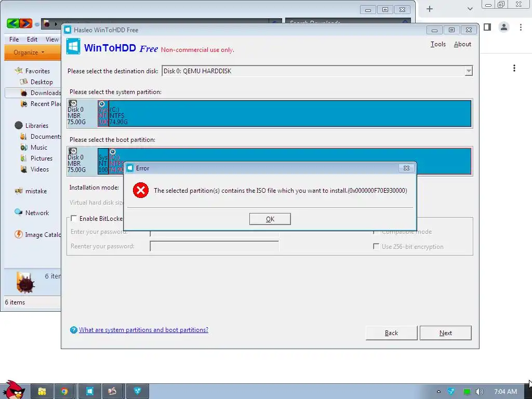Click the shield heart taskbar icon
This screenshot has width=532, height=399.
point(137,392)
